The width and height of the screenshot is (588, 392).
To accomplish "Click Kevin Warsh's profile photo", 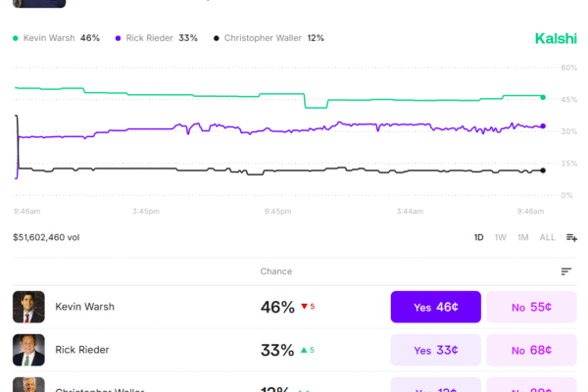I will click(28, 307).
